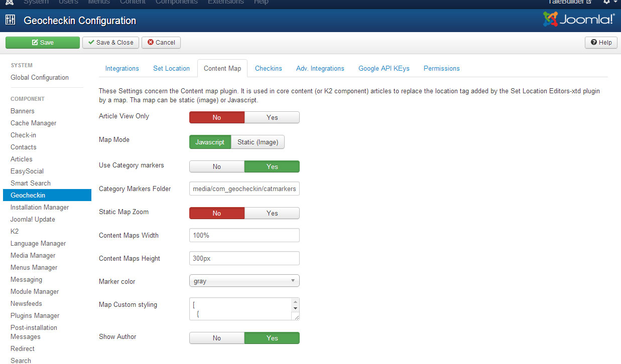Click the equalizer icon beside Geocheckin Configuration title
This screenshot has width=621, height=364.
10,21
